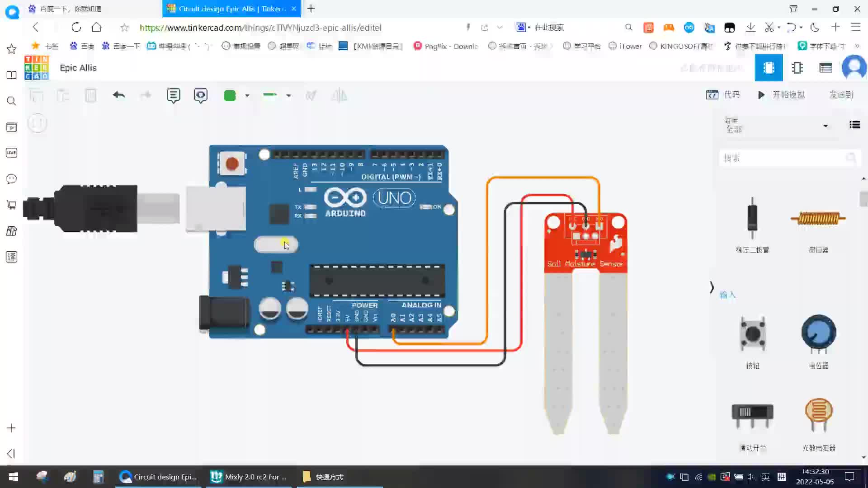Open sidebar translate icon

12,257
